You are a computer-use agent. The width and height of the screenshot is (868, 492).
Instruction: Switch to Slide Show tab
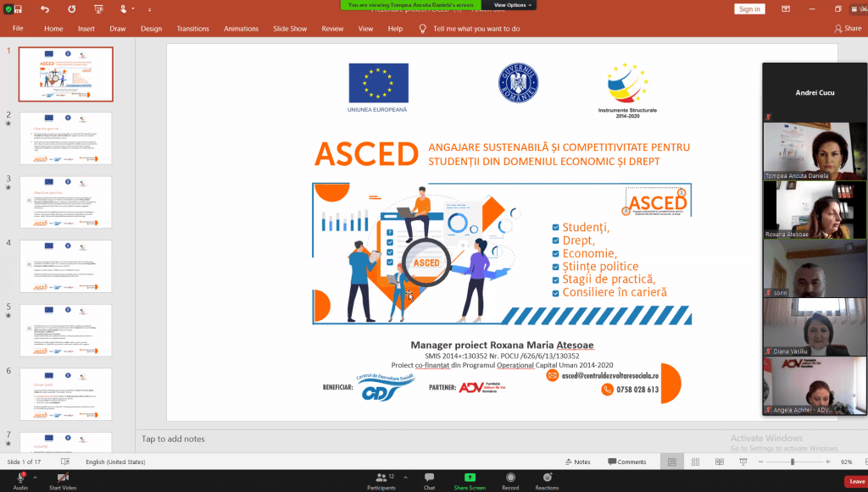pyautogui.click(x=290, y=29)
